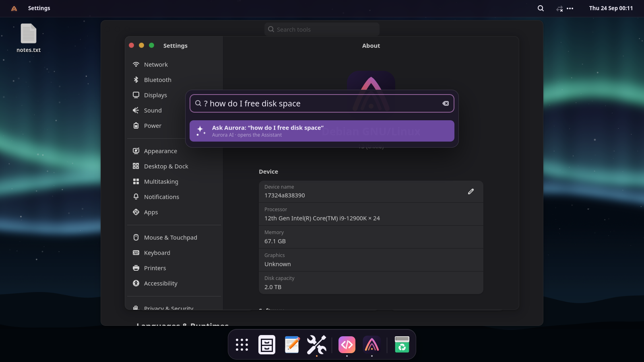Click the Accessibility icon
The width and height of the screenshot is (644, 362).
[136, 283]
